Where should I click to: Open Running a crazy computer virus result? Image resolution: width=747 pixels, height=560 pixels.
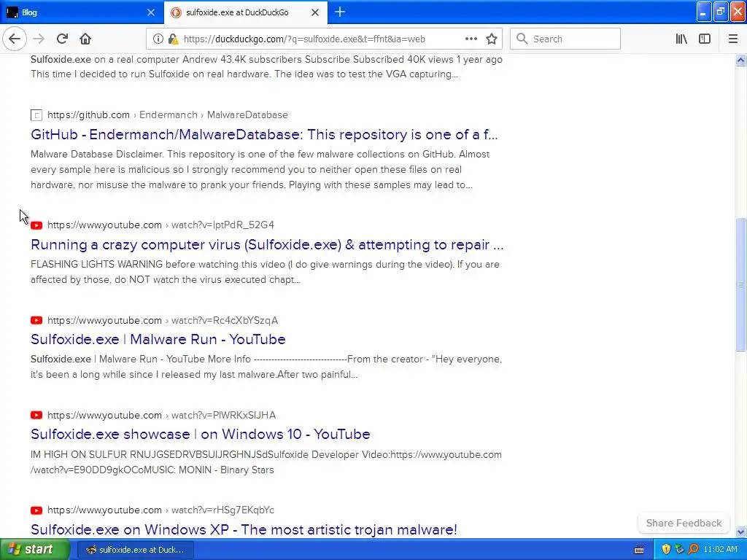267,245
